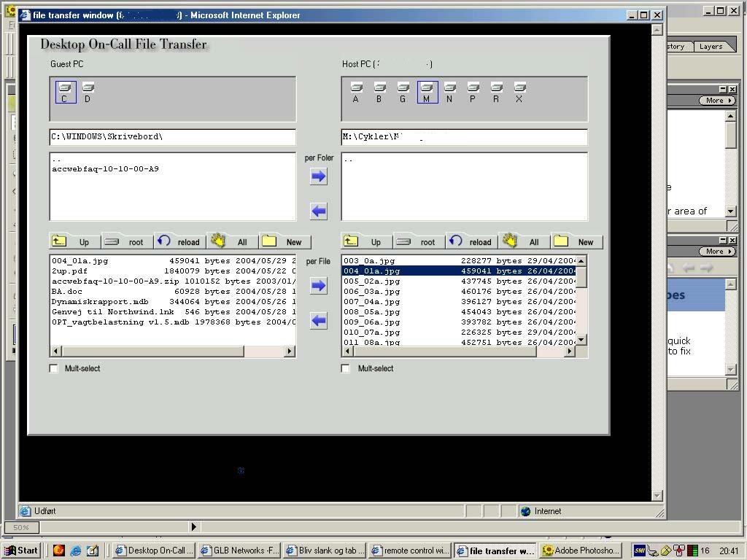The image size is (747, 560).
Task: Select 004_01a.jpg in Guest PC file list
Action: tap(173, 261)
